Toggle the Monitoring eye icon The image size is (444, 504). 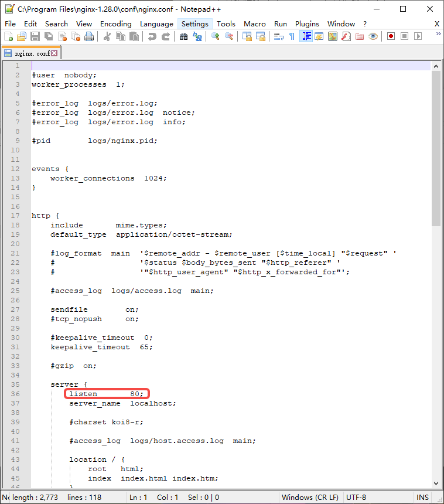(x=373, y=36)
